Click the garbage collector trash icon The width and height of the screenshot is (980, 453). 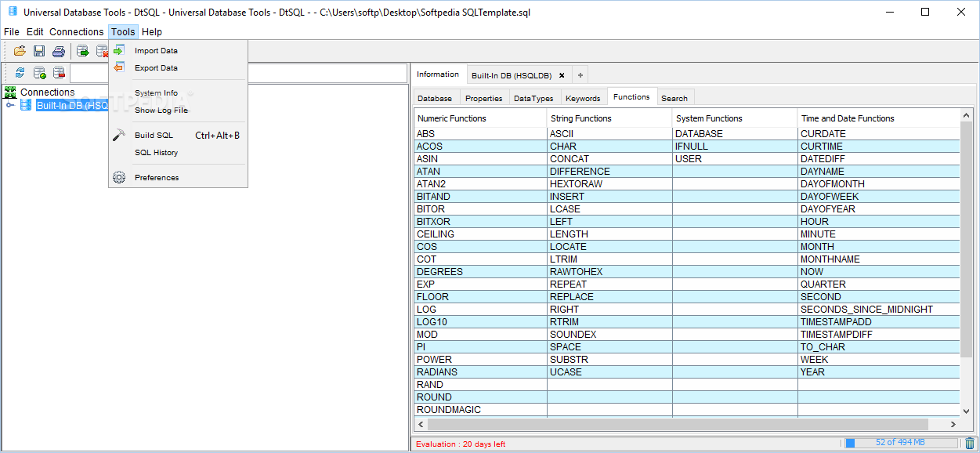click(x=970, y=443)
